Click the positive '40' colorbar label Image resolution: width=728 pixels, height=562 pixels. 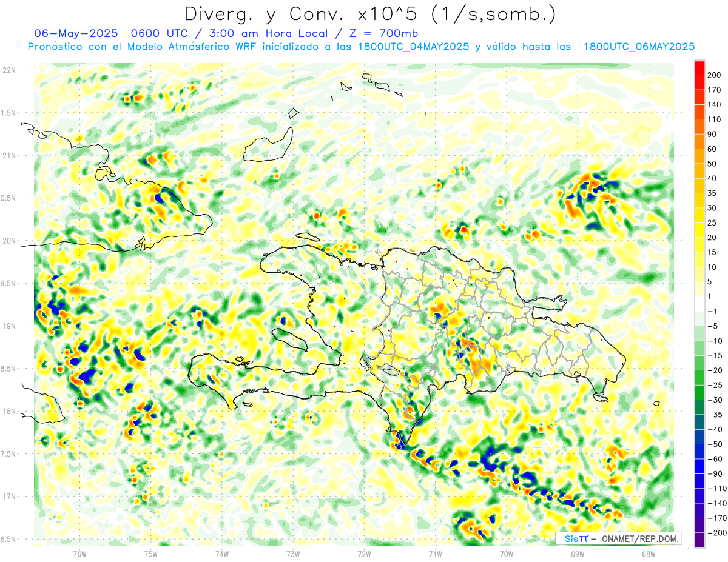click(x=713, y=179)
